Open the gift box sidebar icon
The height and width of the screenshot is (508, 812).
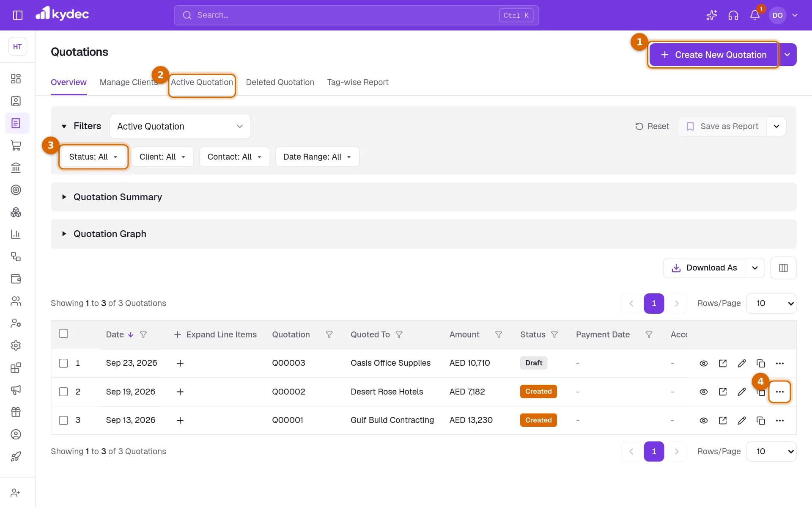(16, 412)
